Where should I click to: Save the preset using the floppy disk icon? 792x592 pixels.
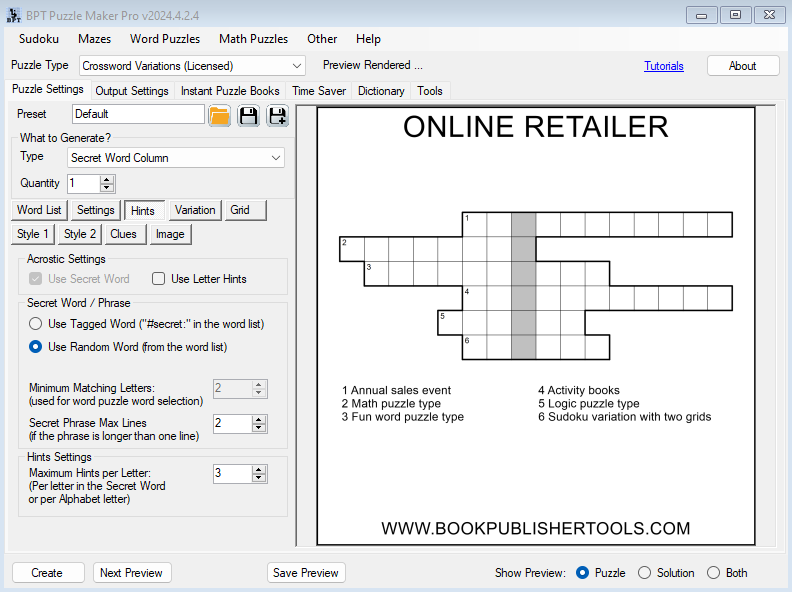[x=248, y=115]
